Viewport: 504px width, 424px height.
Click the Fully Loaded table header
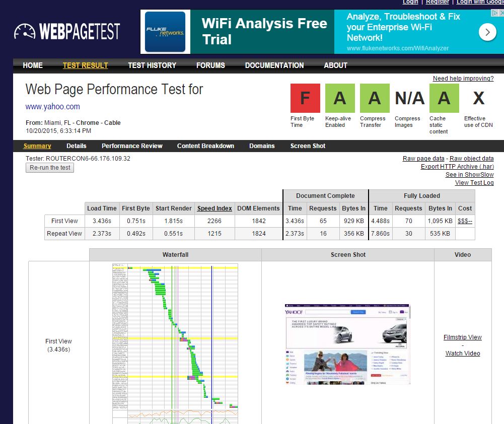coord(422,196)
